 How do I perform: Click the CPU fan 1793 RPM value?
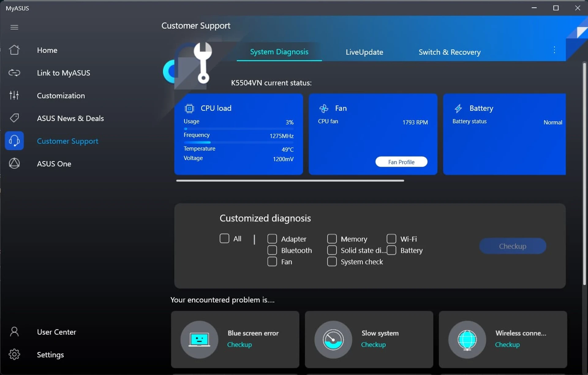415,122
